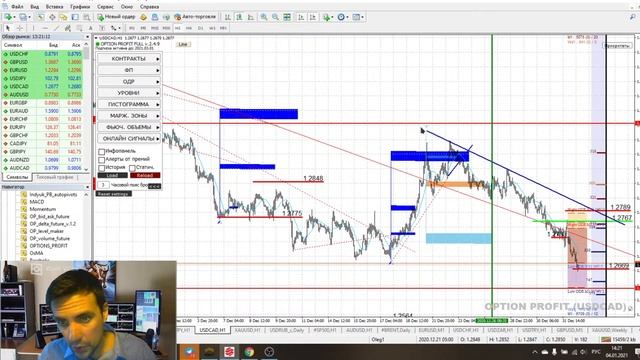Click the profiles toolbar icon
The height and width of the screenshot is (360, 640).
click(x=23, y=17)
